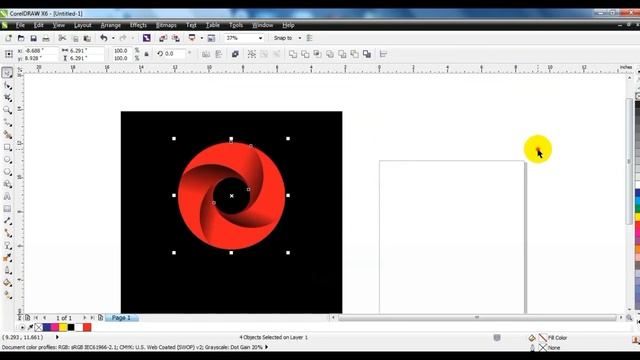This screenshot has height=360, width=640.
Task: Select the Outline Pen tool
Action: (7, 270)
